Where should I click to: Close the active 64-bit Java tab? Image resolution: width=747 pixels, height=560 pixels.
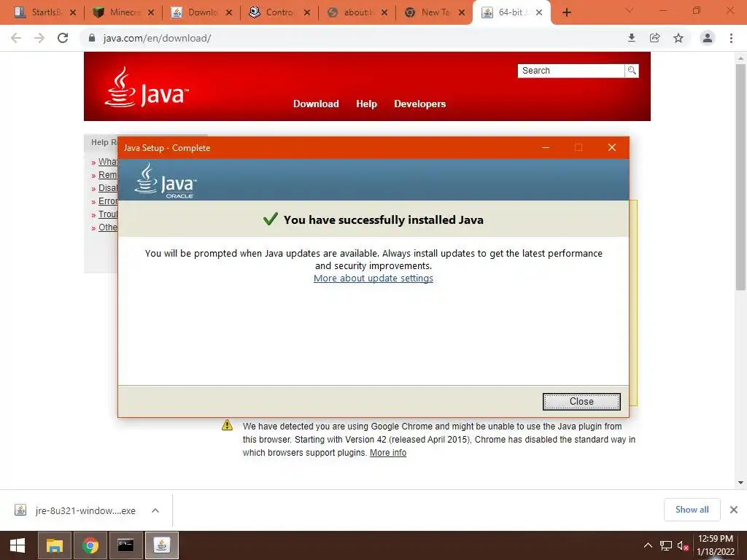539,13
